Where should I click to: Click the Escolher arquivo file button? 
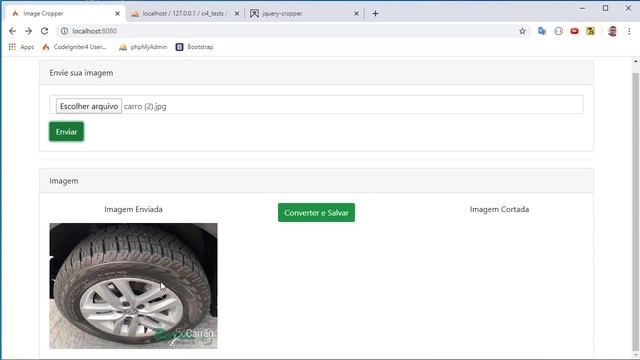click(x=89, y=106)
